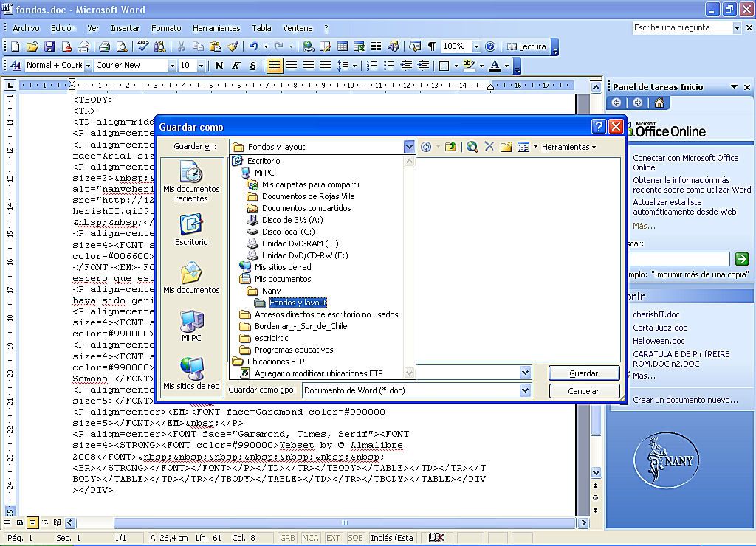Click the Cancelar button

point(584,391)
